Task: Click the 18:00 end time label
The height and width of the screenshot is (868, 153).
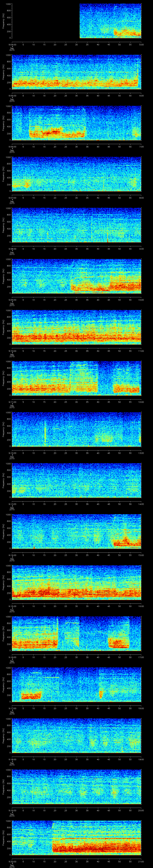Action: click(x=141, y=708)
